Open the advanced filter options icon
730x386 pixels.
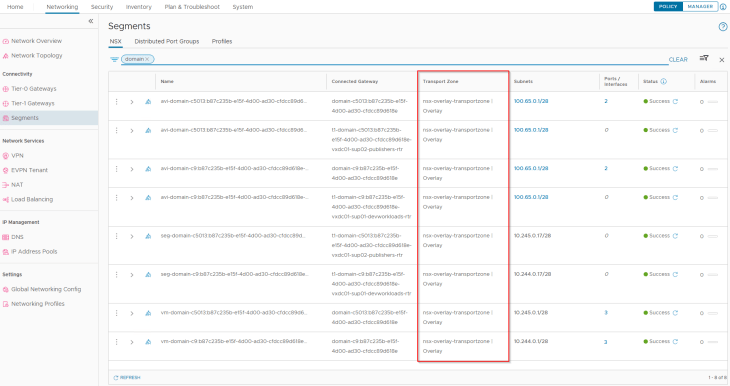704,59
